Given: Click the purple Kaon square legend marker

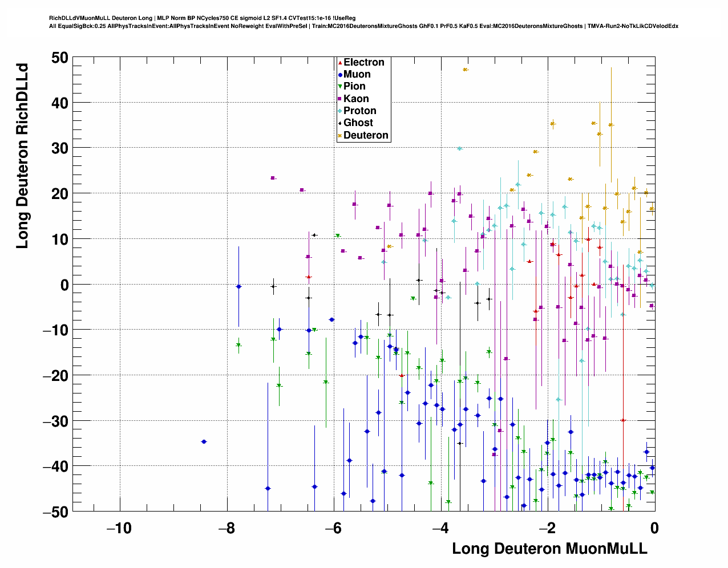Looking at the screenshot, I should coord(340,99).
